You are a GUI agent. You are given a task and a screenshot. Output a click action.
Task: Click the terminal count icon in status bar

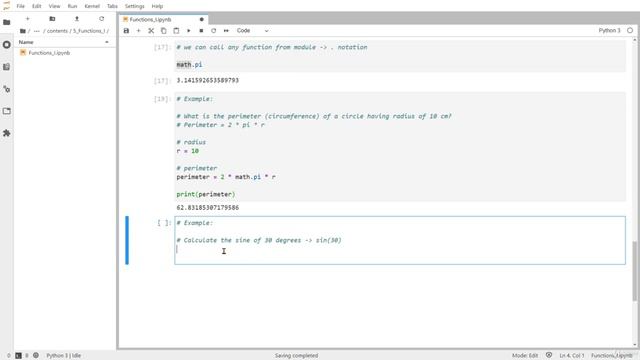click(x=18, y=356)
